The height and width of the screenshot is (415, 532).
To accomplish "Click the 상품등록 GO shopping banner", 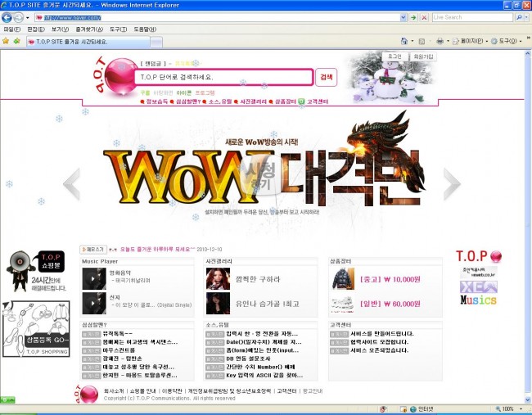I will coord(36,329).
